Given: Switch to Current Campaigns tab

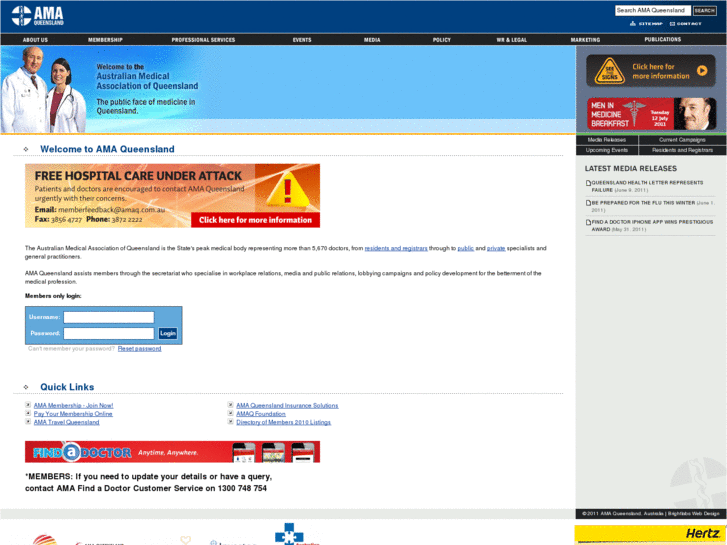Looking at the screenshot, I should pyautogui.click(x=682, y=140).
